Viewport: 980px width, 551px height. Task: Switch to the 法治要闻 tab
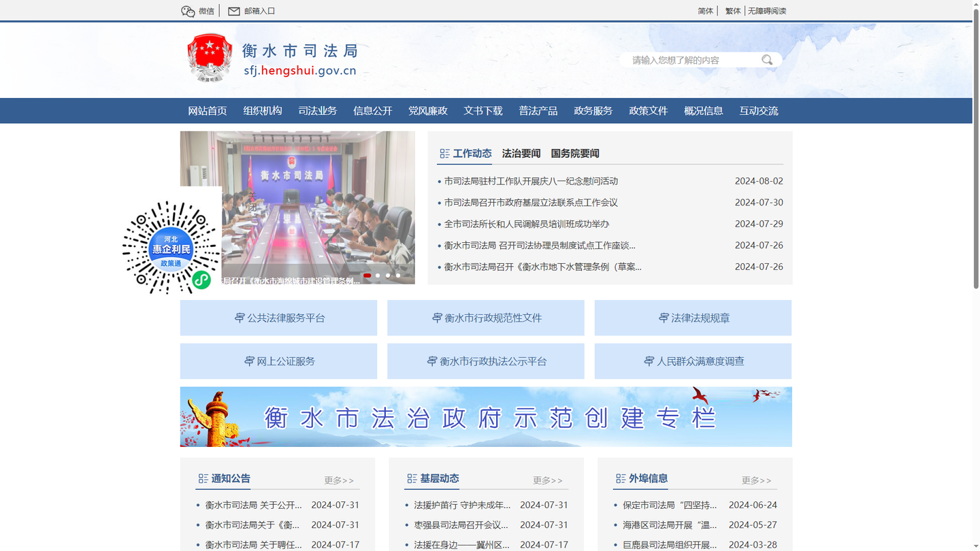pos(521,154)
